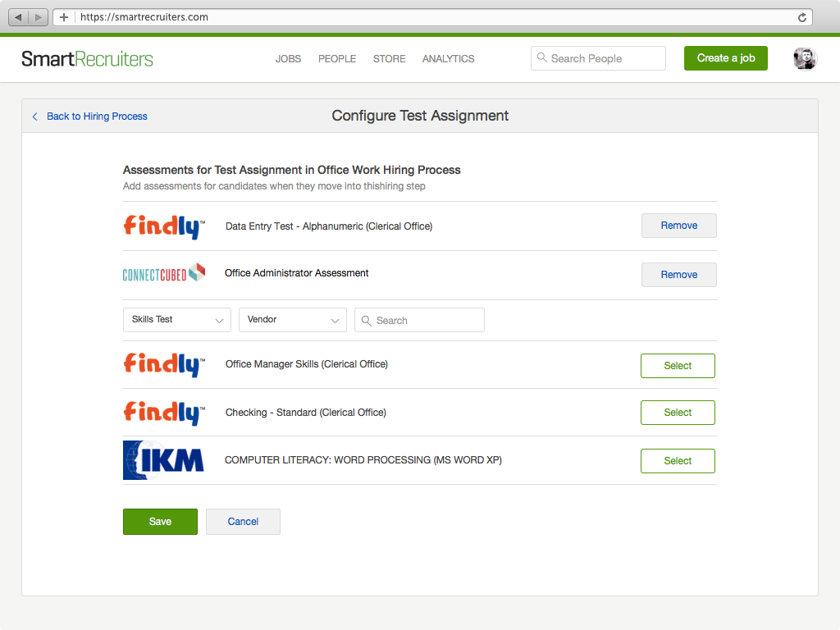Cancel the configuration changes
Screen dimensions: 840x630
point(243,522)
